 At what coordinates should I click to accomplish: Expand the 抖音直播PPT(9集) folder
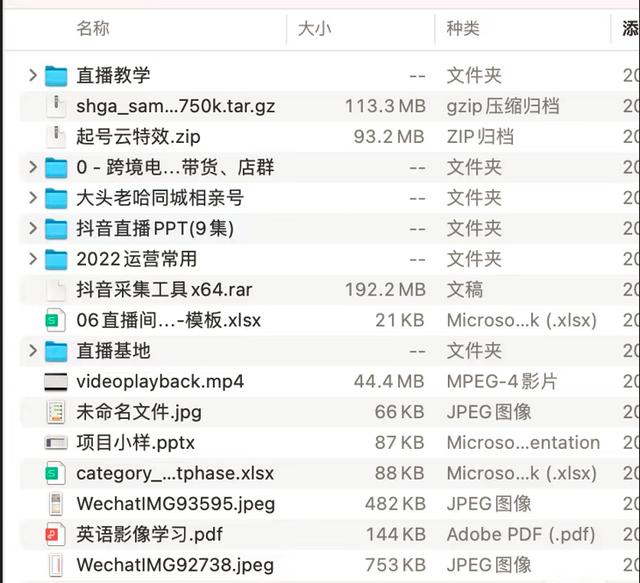33,229
